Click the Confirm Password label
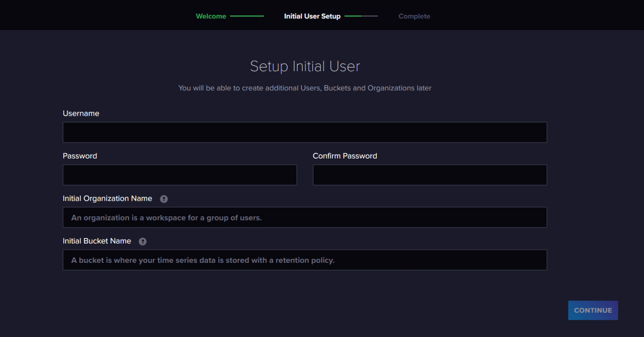 click(345, 156)
